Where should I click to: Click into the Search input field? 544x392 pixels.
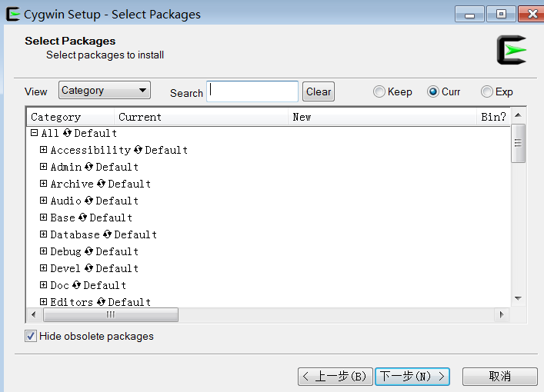tap(252, 91)
